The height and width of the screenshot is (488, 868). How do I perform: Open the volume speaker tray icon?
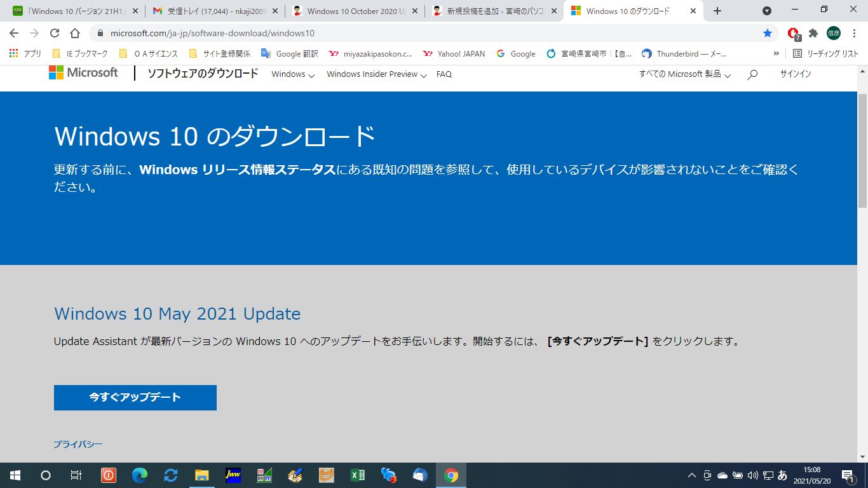[x=753, y=475]
